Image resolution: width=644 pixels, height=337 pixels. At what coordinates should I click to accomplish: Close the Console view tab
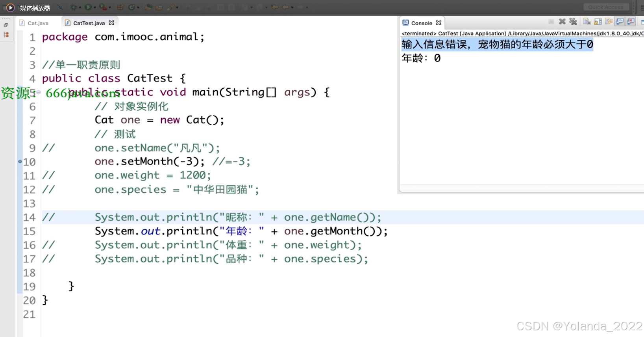click(x=439, y=23)
